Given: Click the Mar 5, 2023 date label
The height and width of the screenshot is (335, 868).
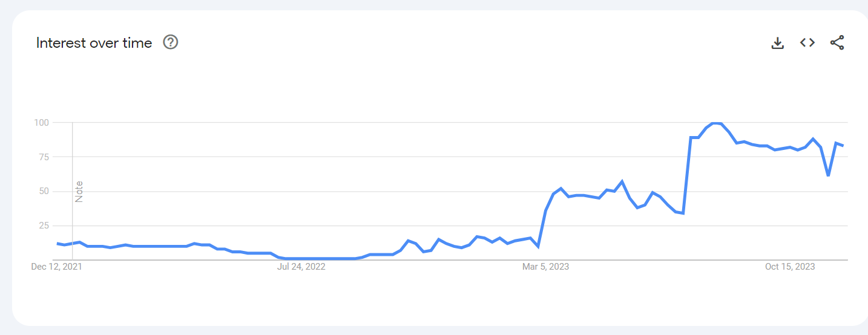Looking at the screenshot, I should pyautogui.click(x=545, y=267).
